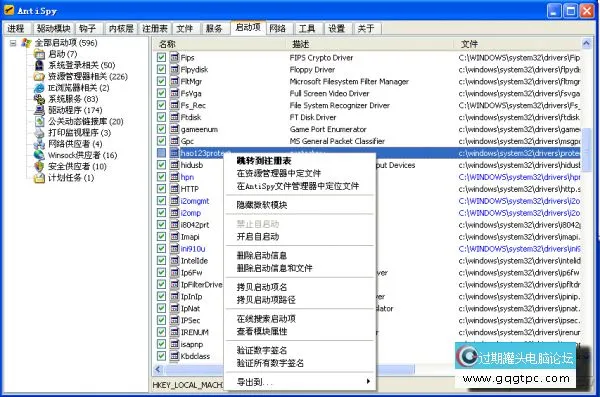Click the driver icon beside hidusb
This screenshot has width=600, height=397.
pos(174,165)
